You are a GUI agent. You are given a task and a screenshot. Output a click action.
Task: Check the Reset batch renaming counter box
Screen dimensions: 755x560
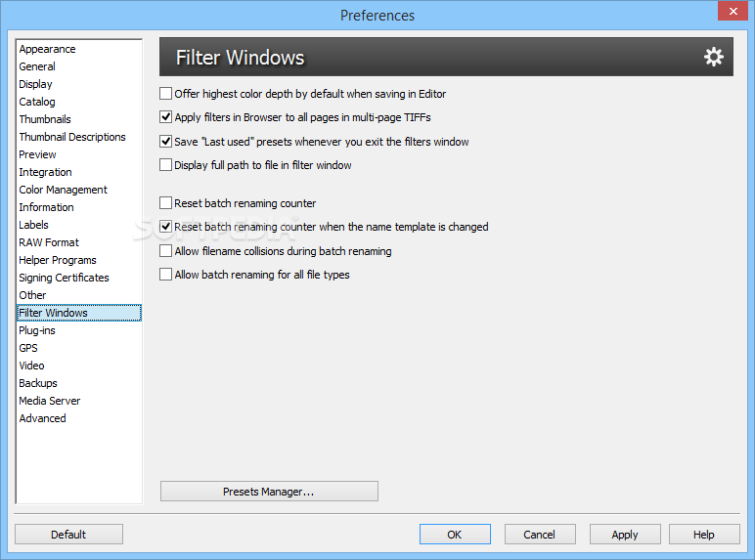click(165, 203)
